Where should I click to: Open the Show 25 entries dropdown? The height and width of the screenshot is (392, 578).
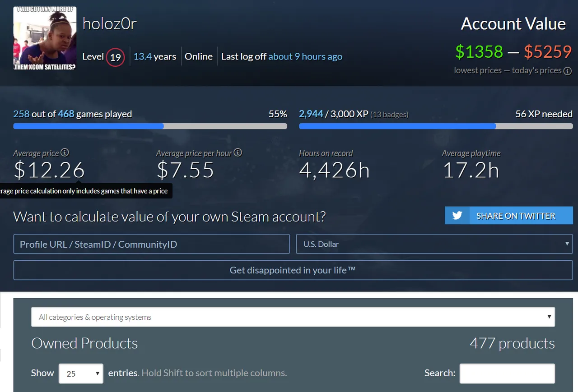click(x=81, y=374)
